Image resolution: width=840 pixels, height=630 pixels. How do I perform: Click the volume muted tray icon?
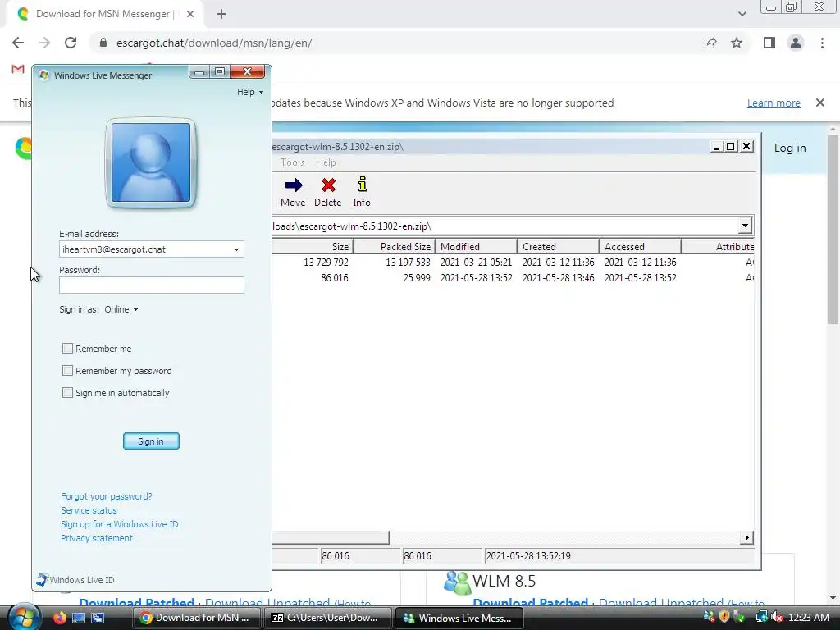(x=776, y=618)
